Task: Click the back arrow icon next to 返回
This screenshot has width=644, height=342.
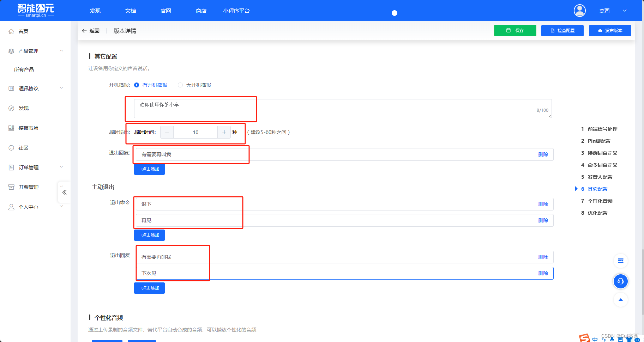Action: (84, 31)
